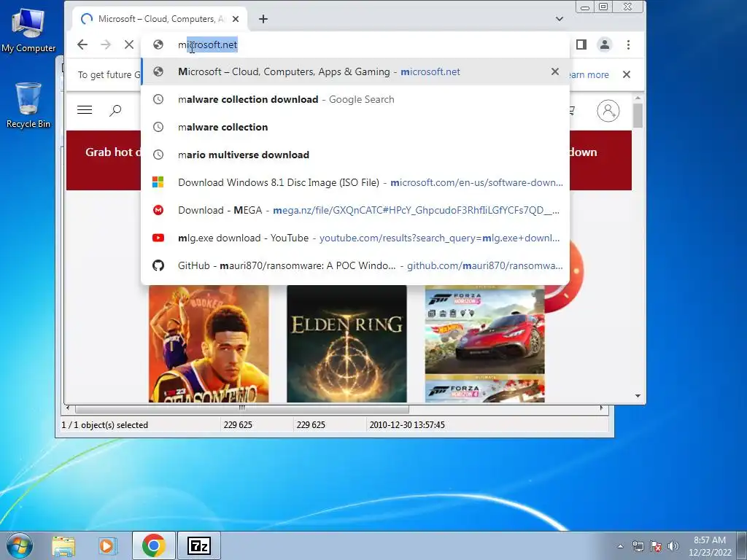Click the Action Center flag tray icon

[x=656, y=546]
